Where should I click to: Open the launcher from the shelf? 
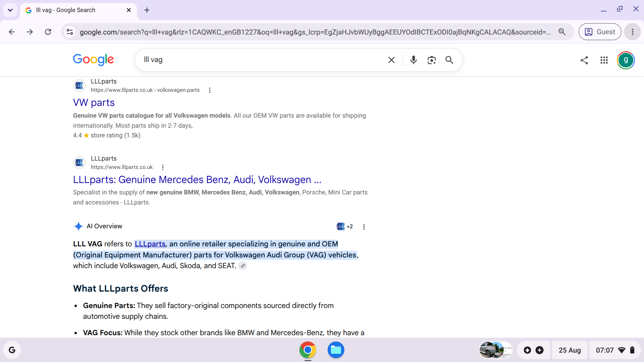click(x=12, y=350)
